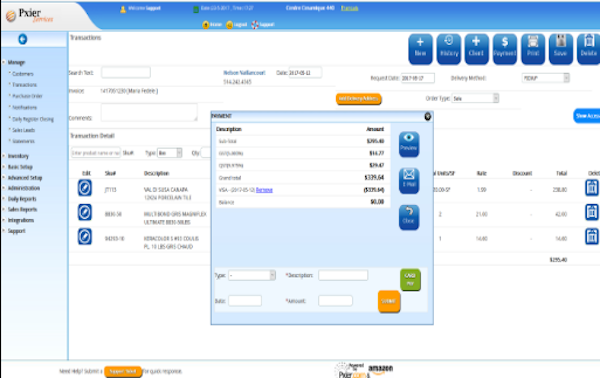Expand the Inventory menu section
Viewport: 600px width, 378px height.
tap(18, 156)
